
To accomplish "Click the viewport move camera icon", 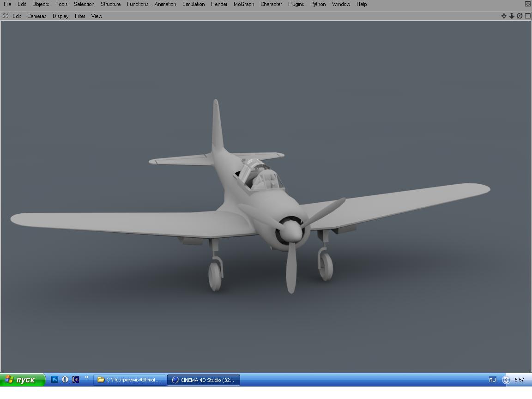I will [x=504, y=16].
